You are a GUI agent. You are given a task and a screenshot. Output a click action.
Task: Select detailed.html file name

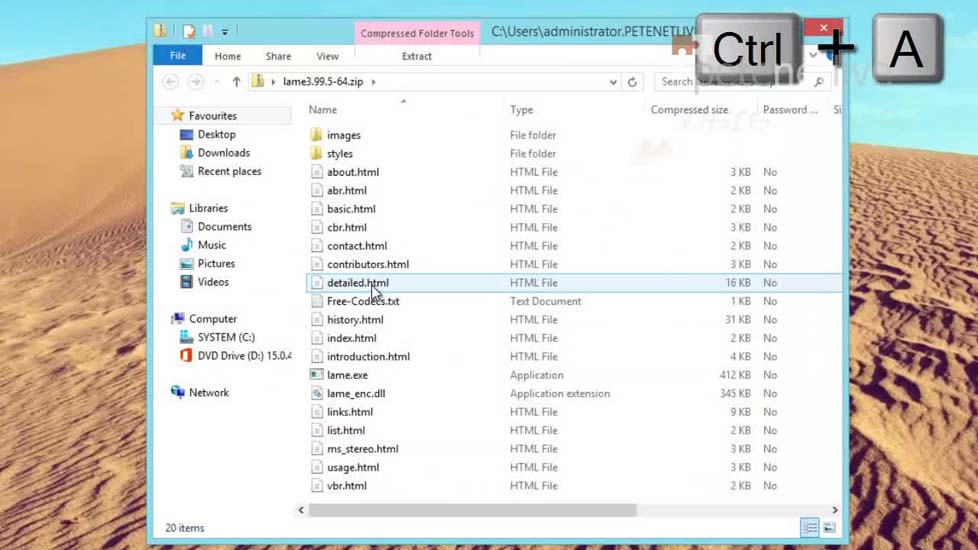point(357,282)
